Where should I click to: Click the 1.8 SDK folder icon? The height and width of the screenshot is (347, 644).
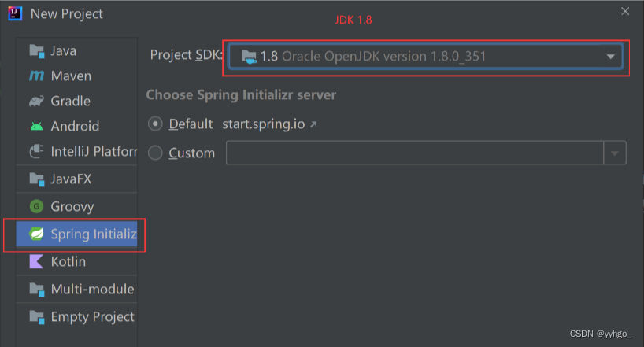(249, 57)
